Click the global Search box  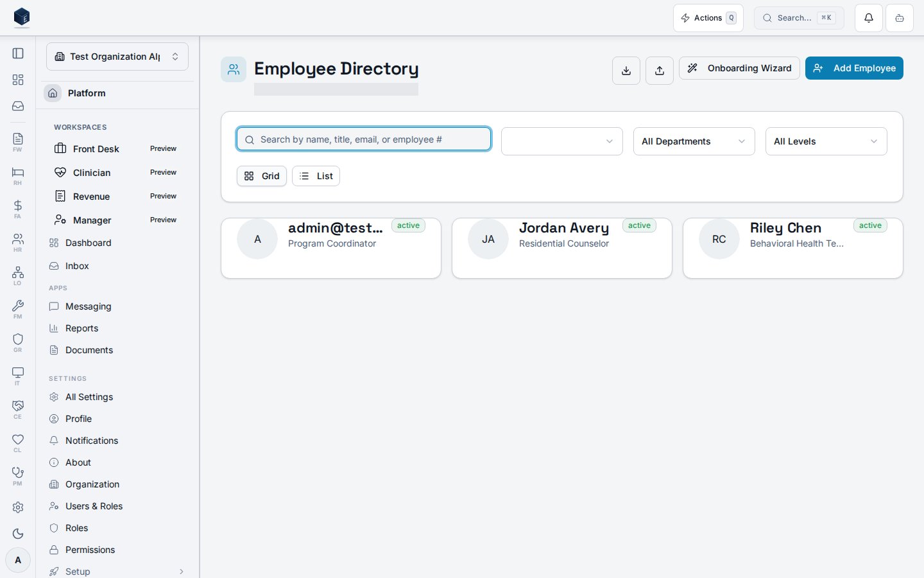pos(799,18)
